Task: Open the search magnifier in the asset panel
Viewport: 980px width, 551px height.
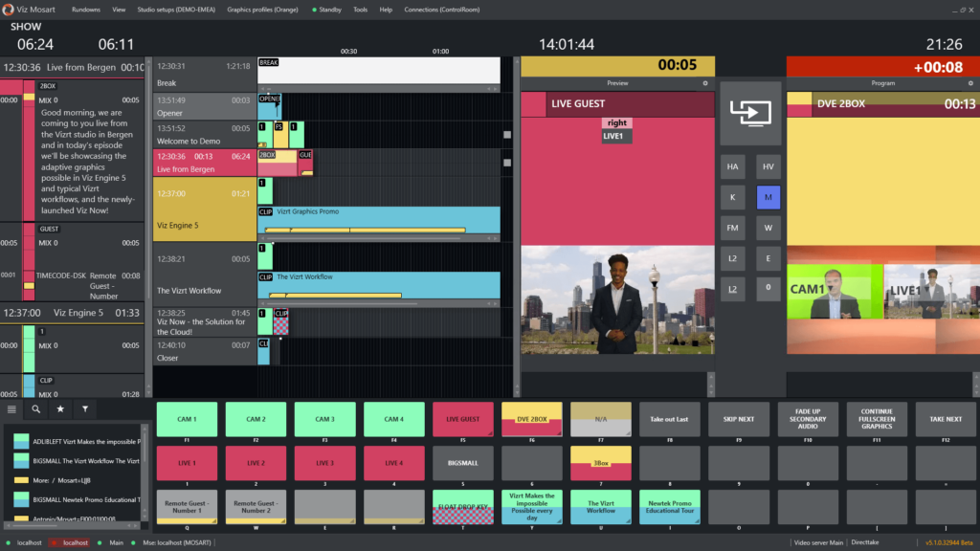Action: [37, 408]
